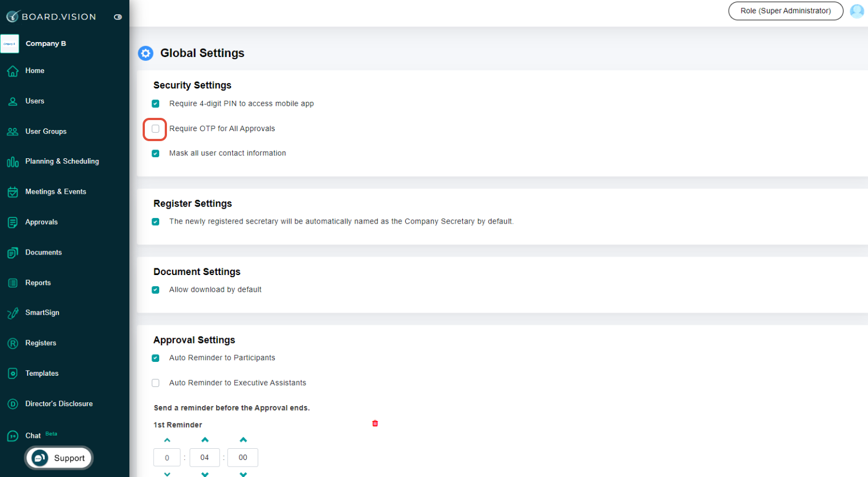Click the Home house icon in sidebar

click(13, 71)
